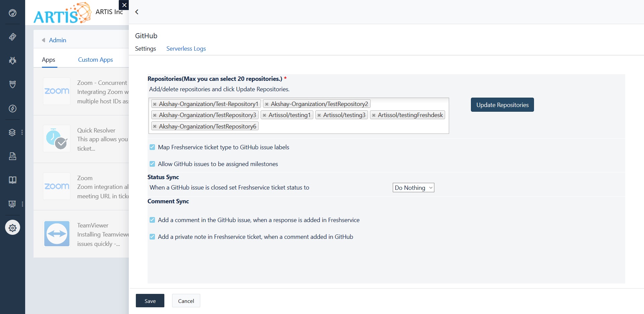The height and width of the screenshot is (314, 644).
Task: Open the dashboard icon in left sidebar
Action: click(12, 13)
